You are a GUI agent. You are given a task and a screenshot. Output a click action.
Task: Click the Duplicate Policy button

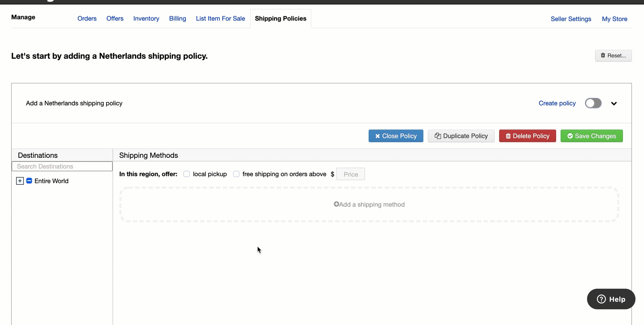point(461,136)
